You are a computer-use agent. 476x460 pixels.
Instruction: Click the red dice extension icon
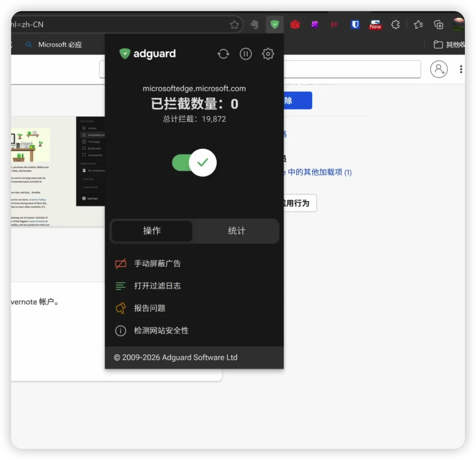point(295,24)
